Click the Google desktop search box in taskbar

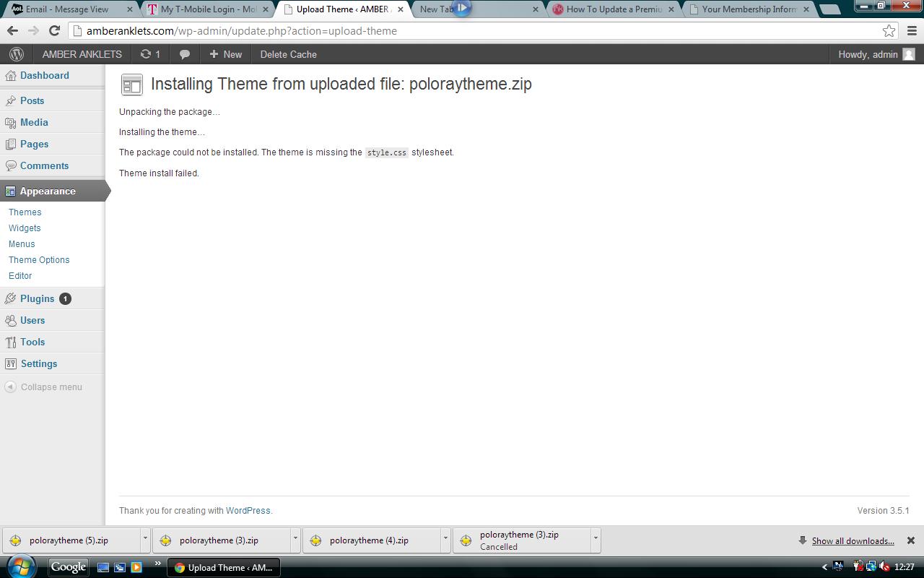pyautogui.click(x=69, y=567)
